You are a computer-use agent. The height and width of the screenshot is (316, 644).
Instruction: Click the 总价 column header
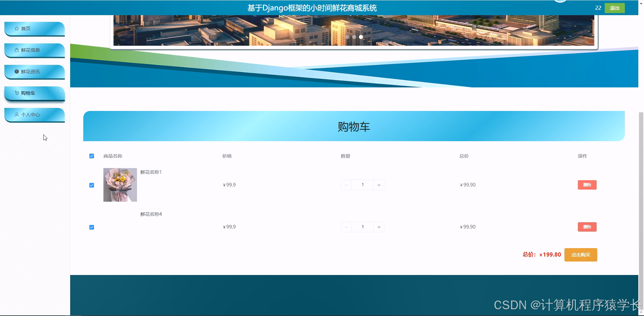point(464,156)
